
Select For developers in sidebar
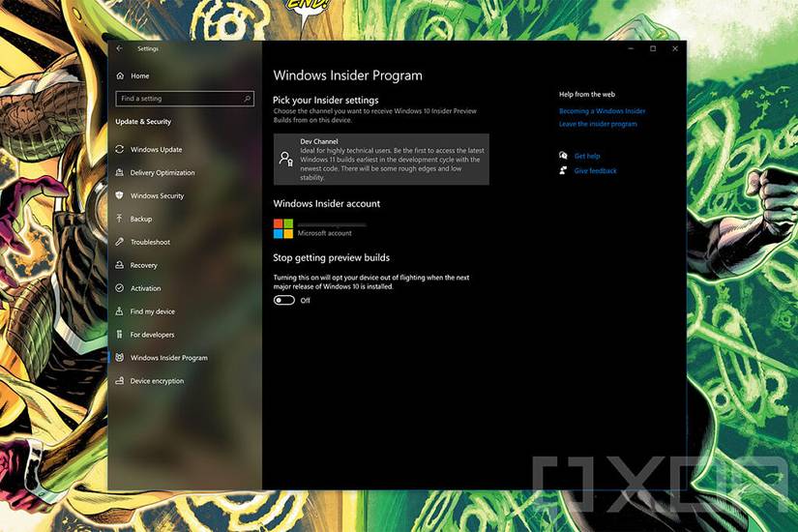[x=152, y=335]
